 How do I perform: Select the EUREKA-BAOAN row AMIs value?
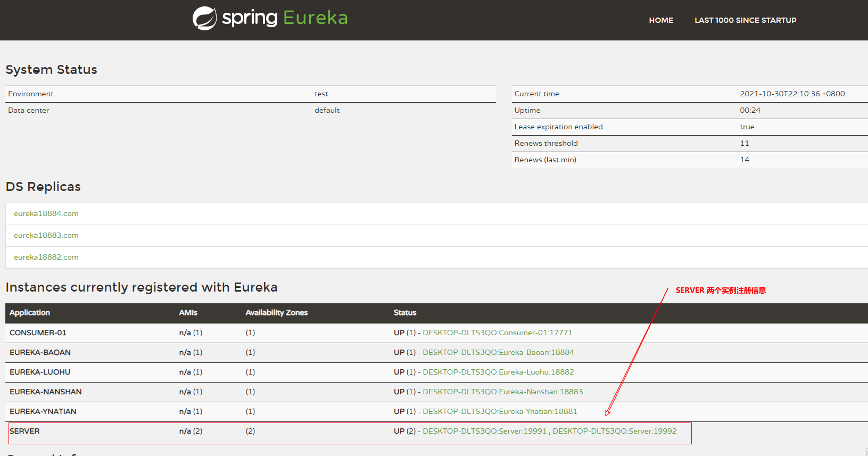(191, 352)
